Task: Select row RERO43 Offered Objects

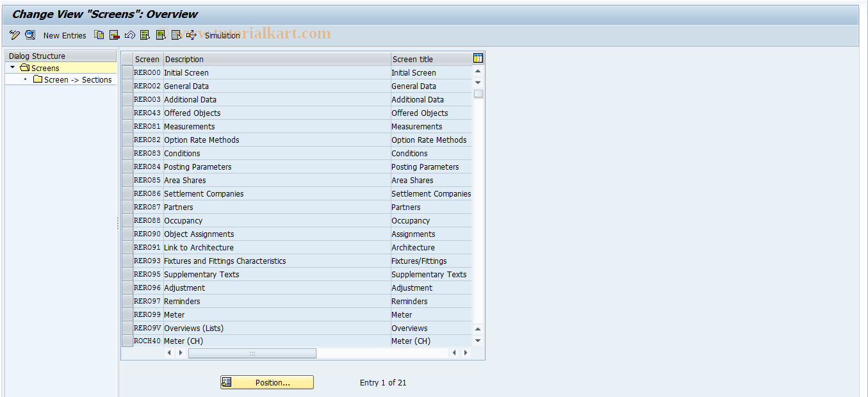Action: point(127,113)
